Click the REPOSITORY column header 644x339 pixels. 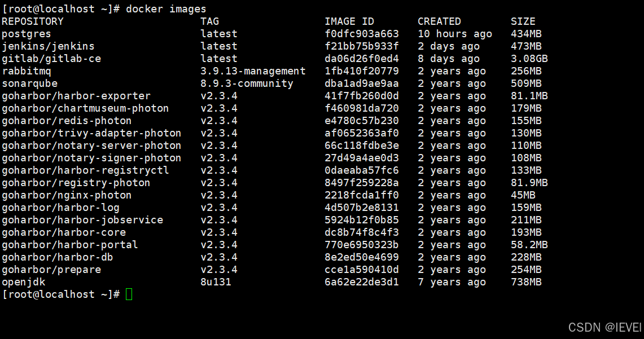coord(33,21)
